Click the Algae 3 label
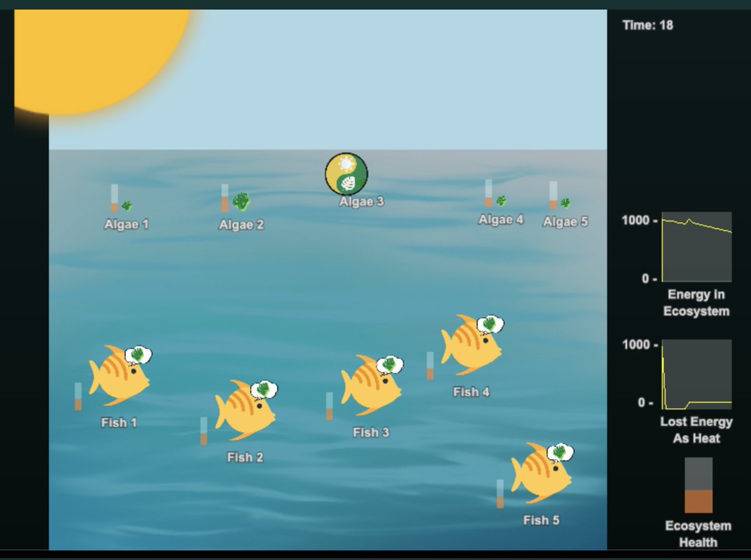 point(362,201)
